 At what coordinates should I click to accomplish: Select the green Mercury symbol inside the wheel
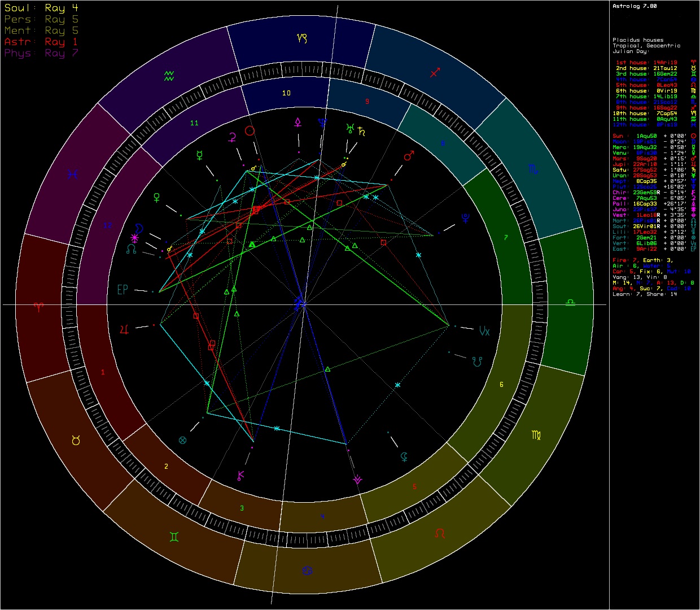[x=199, y=155]
